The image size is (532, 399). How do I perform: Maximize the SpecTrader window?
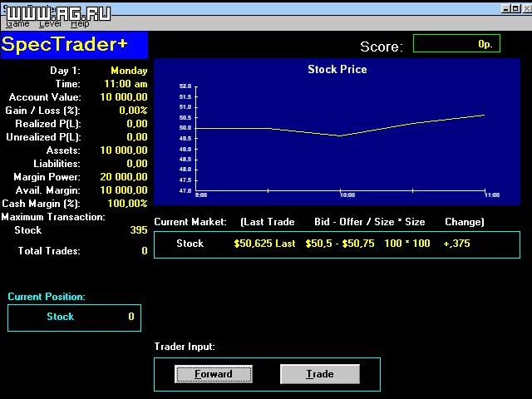pyautogui.click(x=515, y=8)
